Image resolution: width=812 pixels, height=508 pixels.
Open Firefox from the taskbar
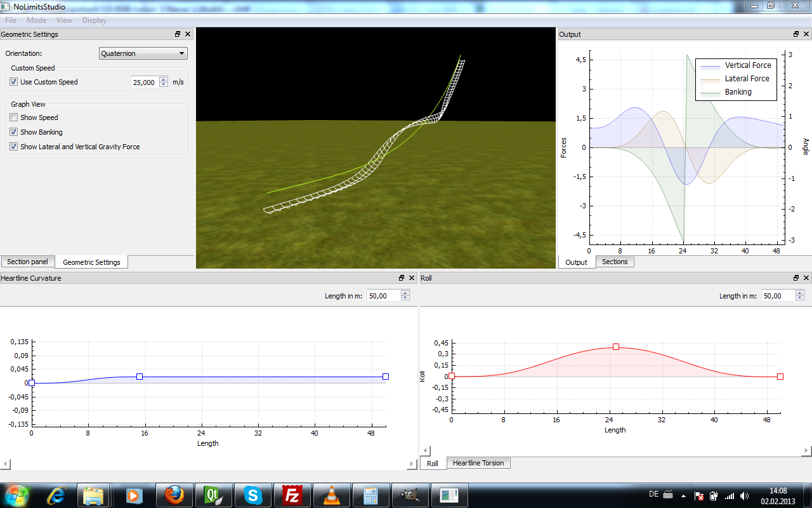click(x=174, y=495)
